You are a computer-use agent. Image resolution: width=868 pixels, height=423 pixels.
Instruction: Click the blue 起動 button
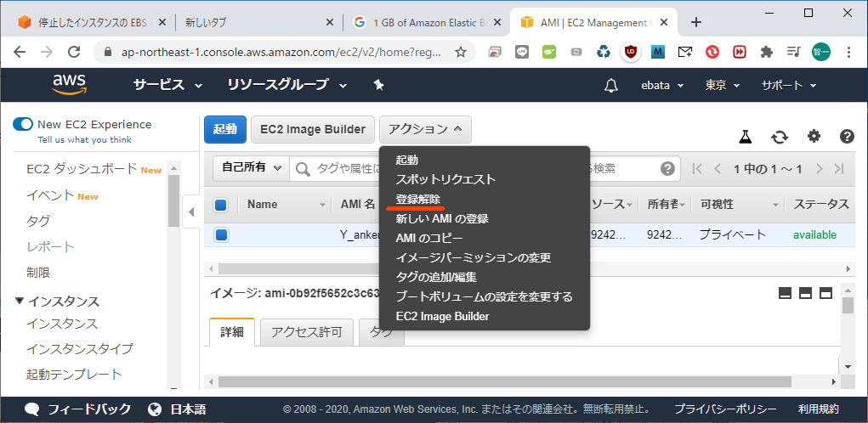[225, 129]
